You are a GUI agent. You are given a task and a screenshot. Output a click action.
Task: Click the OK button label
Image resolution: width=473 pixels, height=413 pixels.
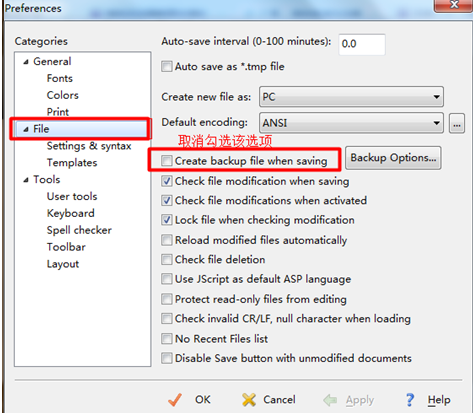[x=203, y=400]
